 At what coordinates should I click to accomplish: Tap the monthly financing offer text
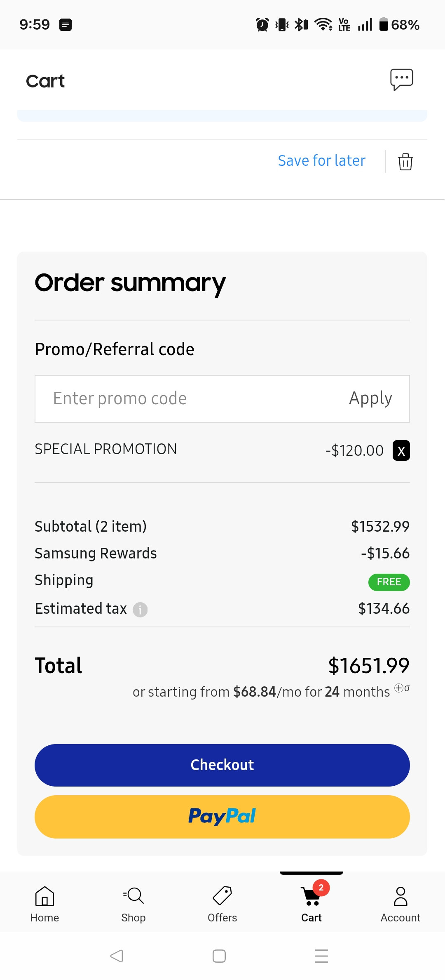261,692
